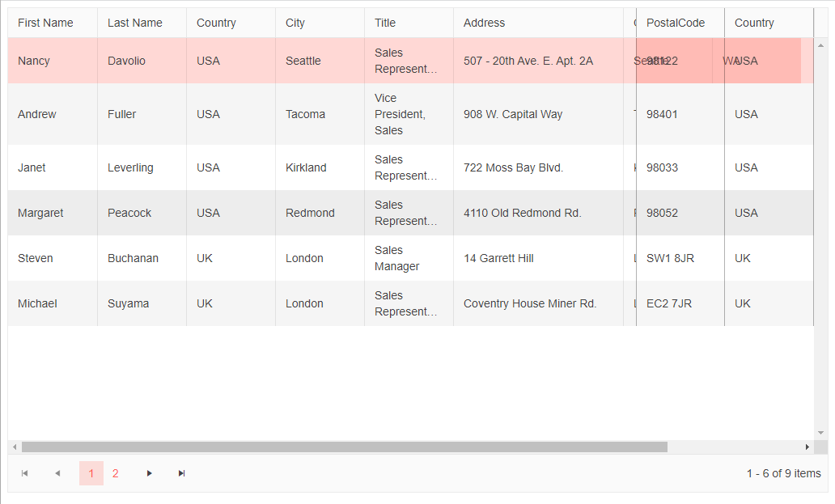This screenshot has width=835, height=504.
Task: Click the horizontal scrollbar thumb
Action: pyautogui.click(x=344, y=447)
